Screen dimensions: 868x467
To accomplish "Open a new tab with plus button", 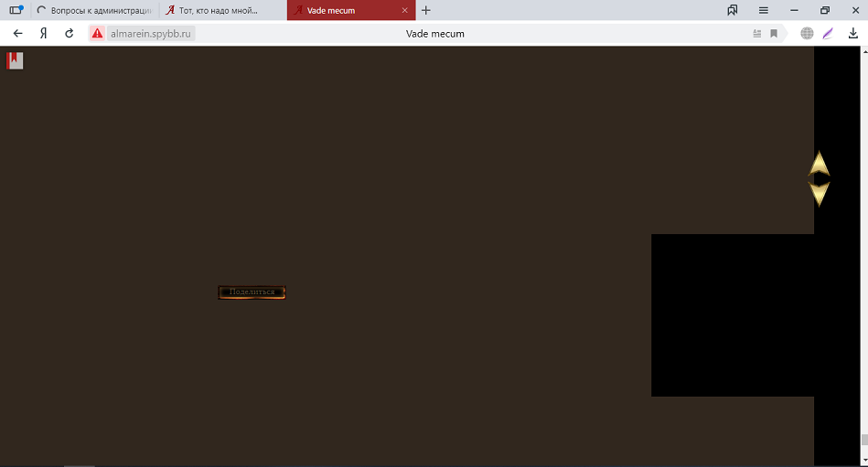I will pos(425,10).
